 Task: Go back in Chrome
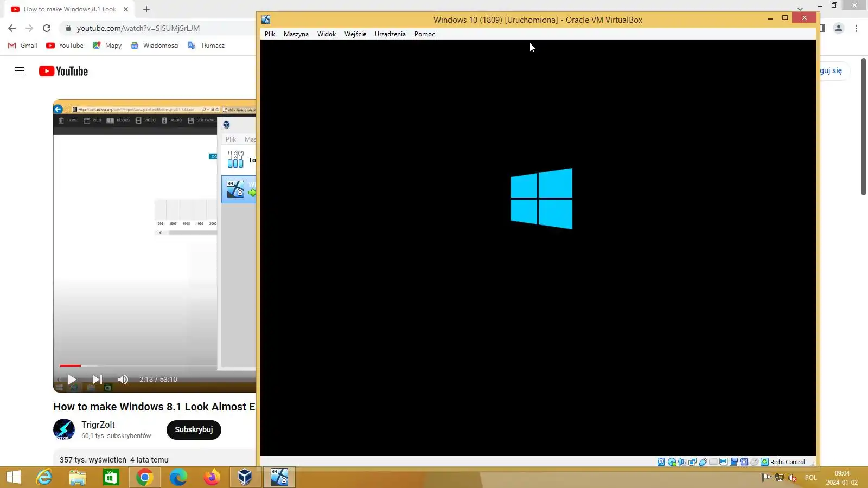[12, 28]
